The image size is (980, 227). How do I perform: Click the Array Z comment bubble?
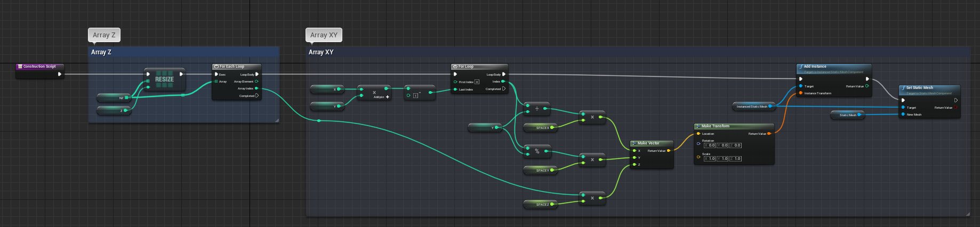click(104, 35)
